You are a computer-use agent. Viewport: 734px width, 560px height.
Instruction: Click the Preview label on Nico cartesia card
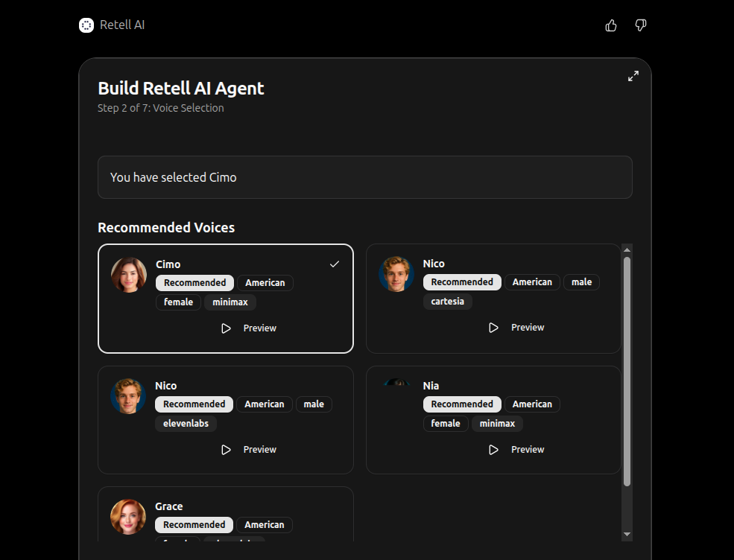point(528,328)
